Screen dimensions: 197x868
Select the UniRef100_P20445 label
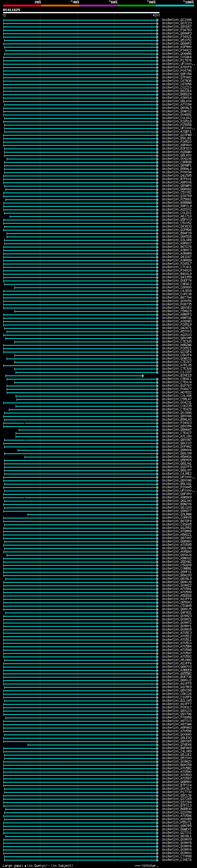(177, 487)
